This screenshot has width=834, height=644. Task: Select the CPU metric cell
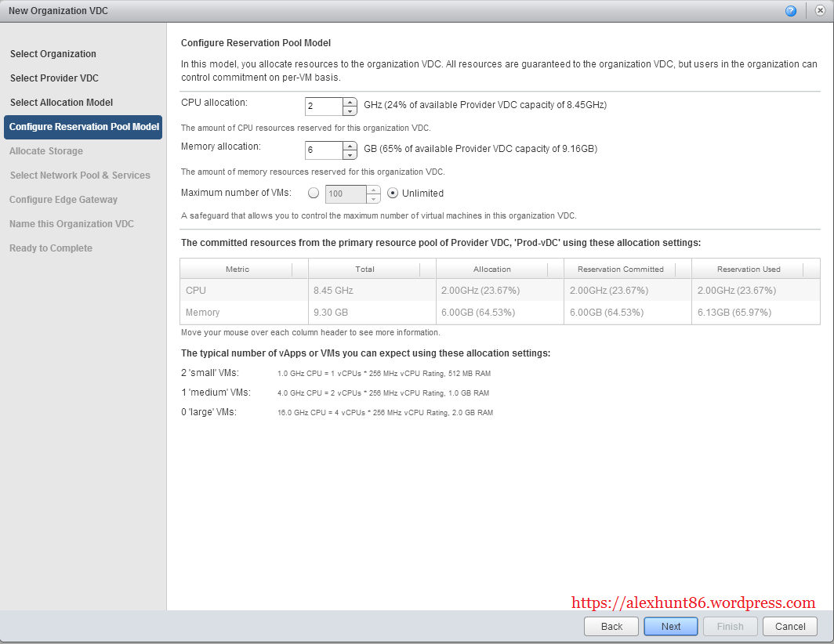244,291
